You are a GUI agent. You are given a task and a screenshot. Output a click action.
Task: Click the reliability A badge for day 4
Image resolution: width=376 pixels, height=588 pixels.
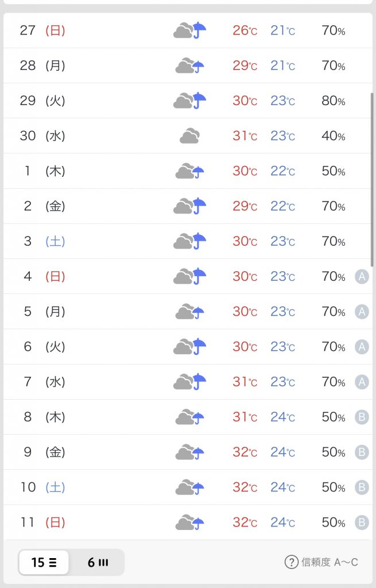362,276
